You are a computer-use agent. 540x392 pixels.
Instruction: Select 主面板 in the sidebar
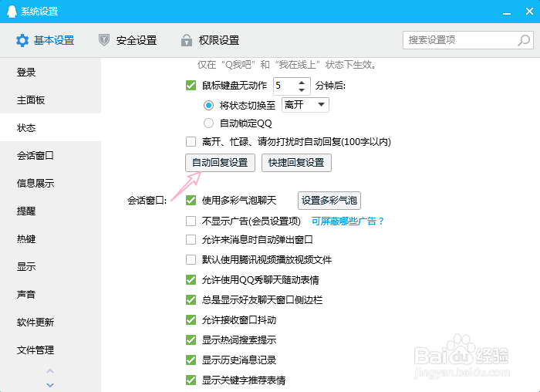tap(50, 100)
